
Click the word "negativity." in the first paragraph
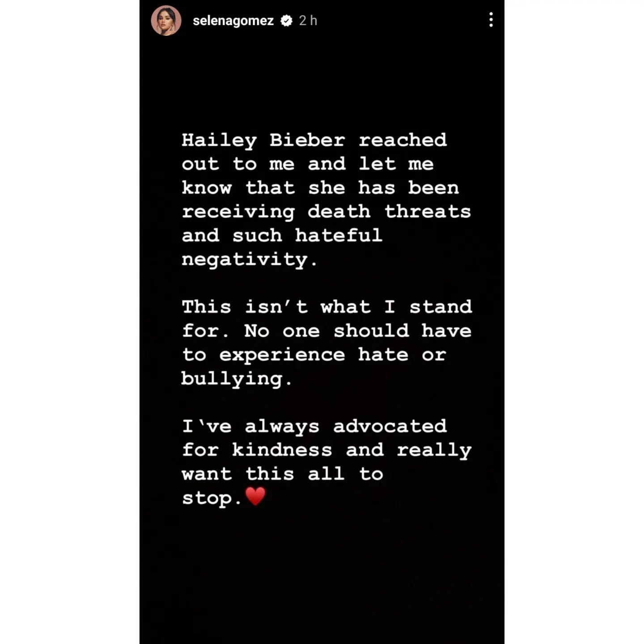coord(250,260)
